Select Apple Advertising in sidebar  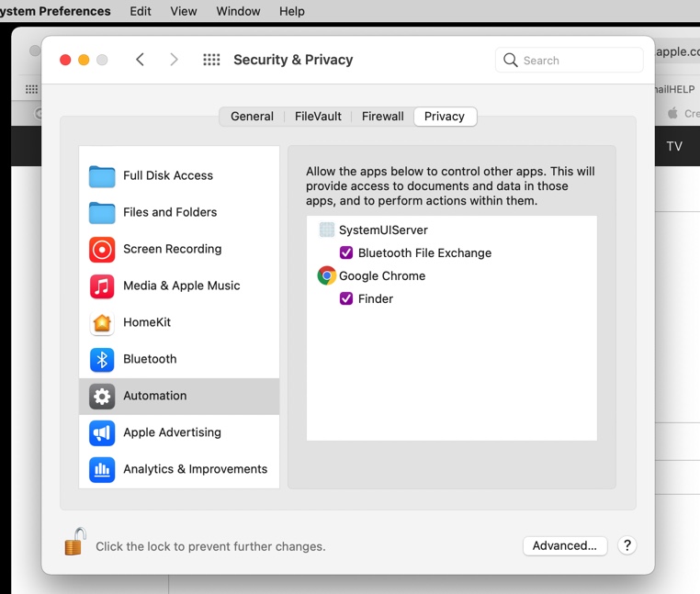pos(179,433)
